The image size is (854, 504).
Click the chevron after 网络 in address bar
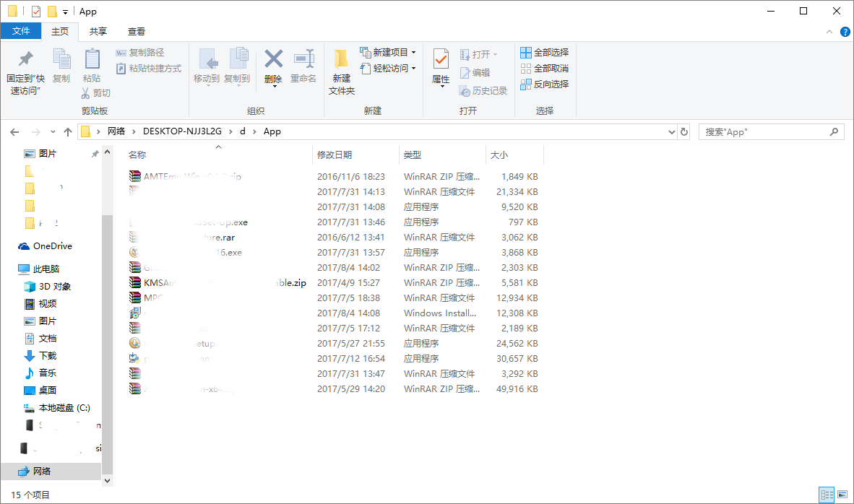tap(134, 131)
